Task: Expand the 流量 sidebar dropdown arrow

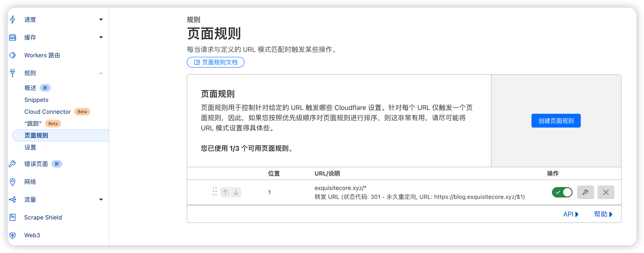Action: (101, 200)
